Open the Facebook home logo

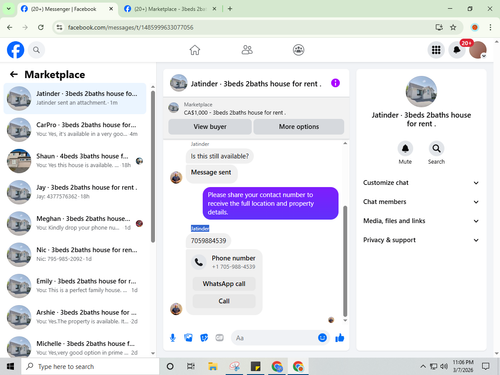(x=16, y=50)
